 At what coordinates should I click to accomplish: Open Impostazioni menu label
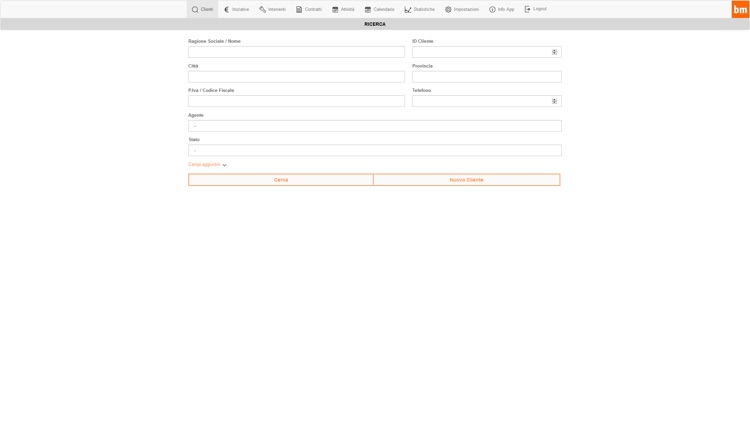[x=466, y=10]
